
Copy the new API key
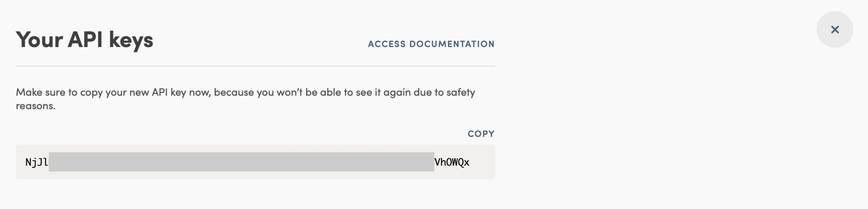click(481, 134)
